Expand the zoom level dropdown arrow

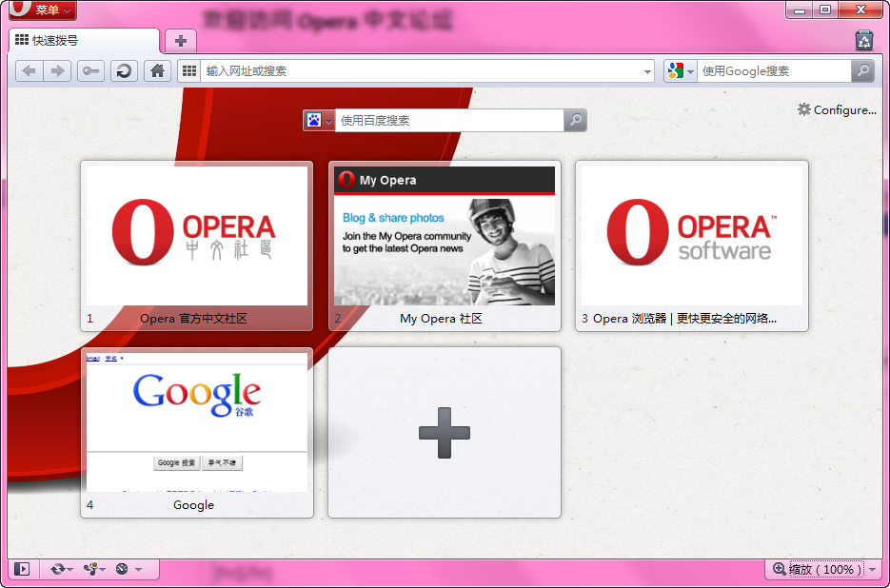(873, 569)
